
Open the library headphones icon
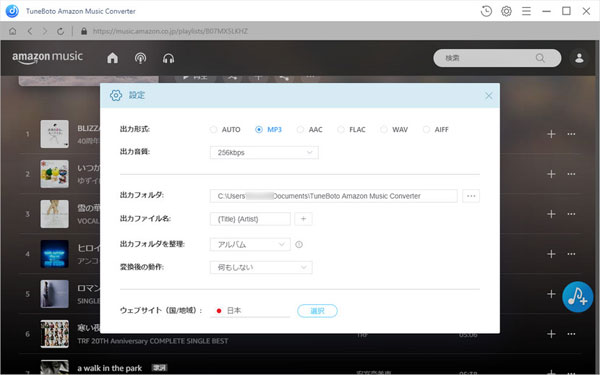point(168,58)
